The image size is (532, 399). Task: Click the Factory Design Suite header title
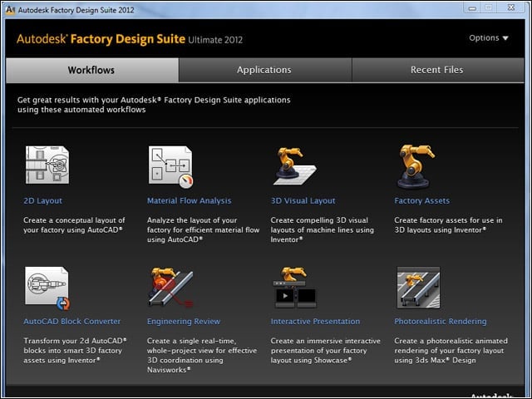coord(130,39)
